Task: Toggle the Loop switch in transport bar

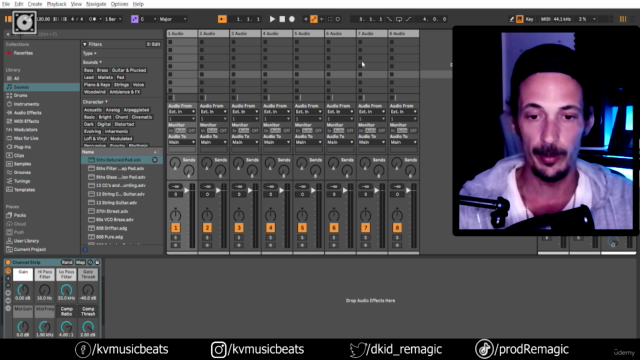Action: [399, 19]
